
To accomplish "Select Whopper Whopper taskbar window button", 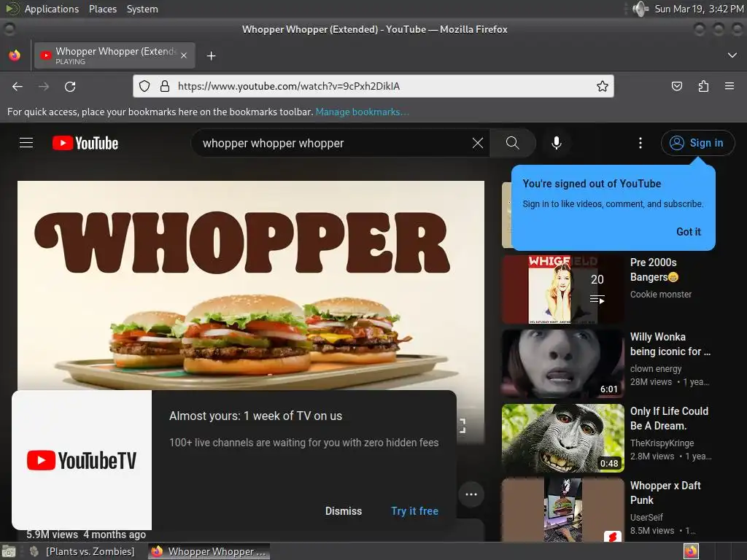I will [209, 551].
